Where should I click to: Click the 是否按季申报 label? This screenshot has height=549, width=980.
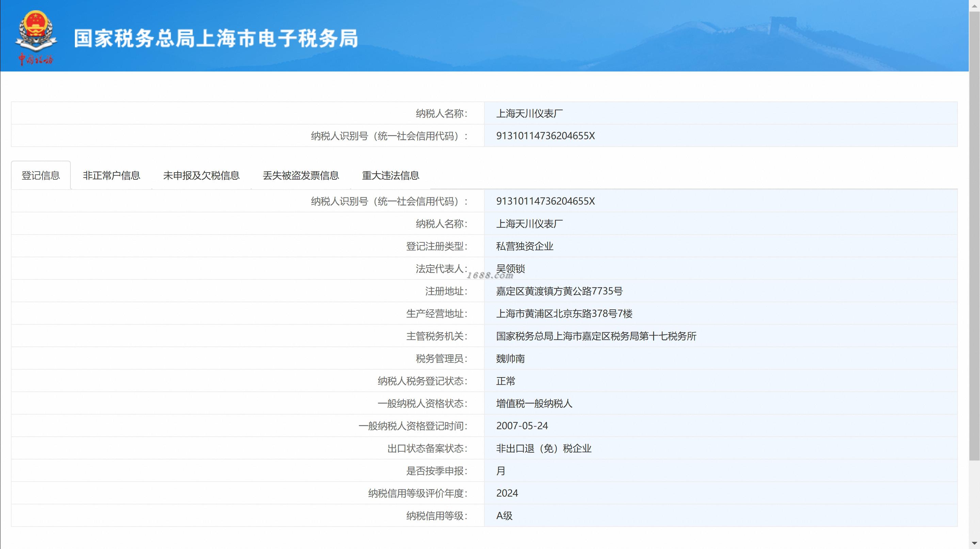(x=436, y=471)
